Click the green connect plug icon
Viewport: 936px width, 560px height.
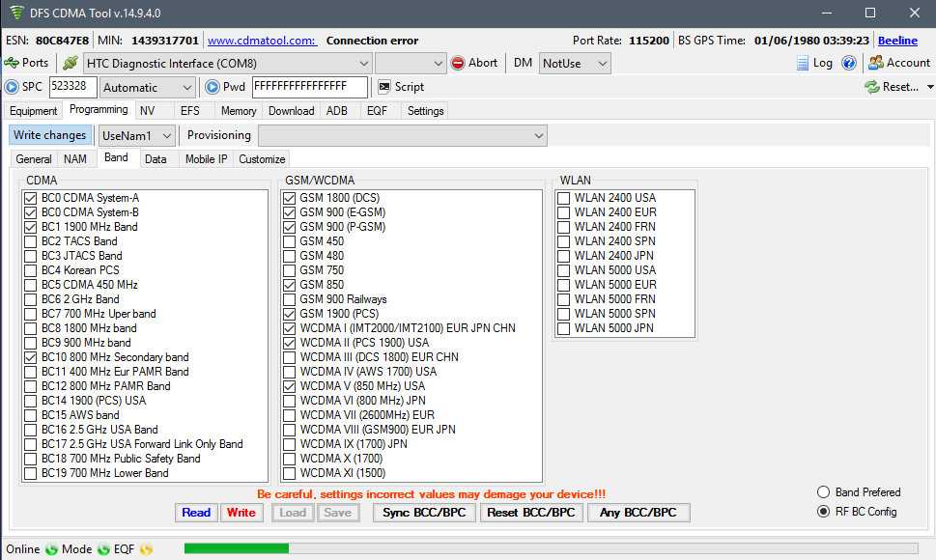[71, 63]
